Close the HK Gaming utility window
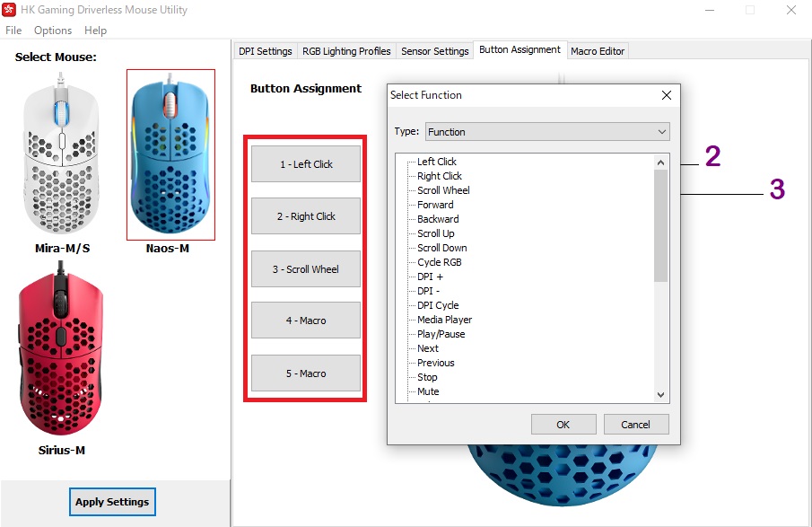The image size is (812, 527). coord(790,10)
